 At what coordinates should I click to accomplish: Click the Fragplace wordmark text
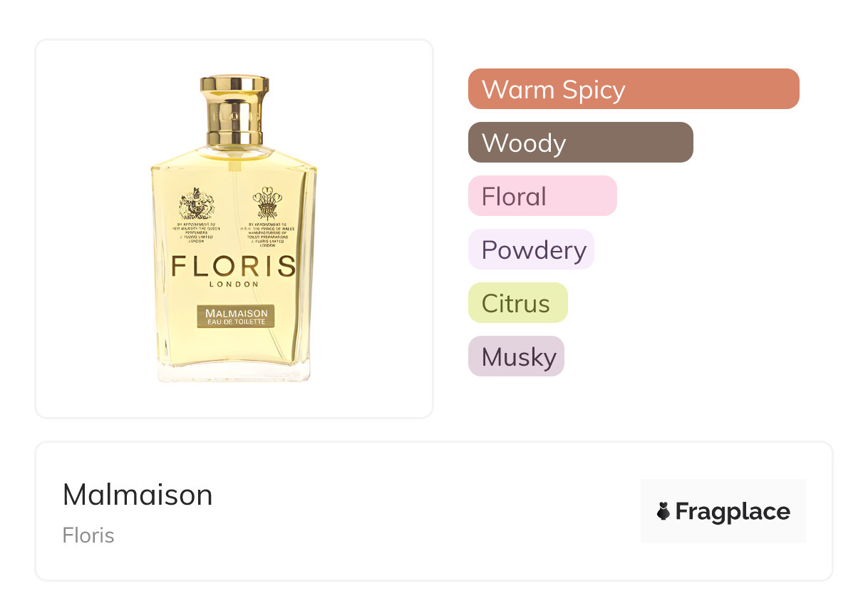pos(733,511)
